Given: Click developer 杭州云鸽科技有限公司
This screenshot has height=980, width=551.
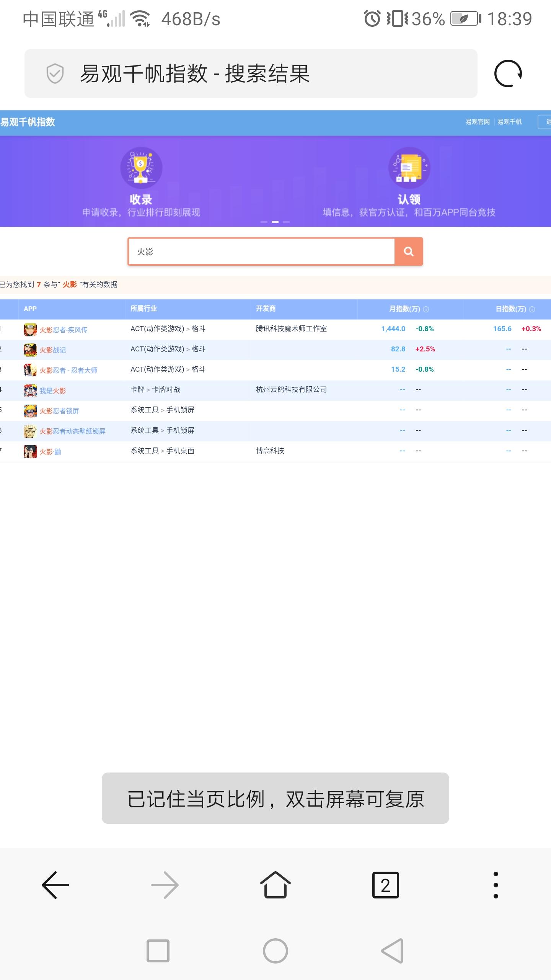Looking at the screenshot, I should (x=291, y=390).
